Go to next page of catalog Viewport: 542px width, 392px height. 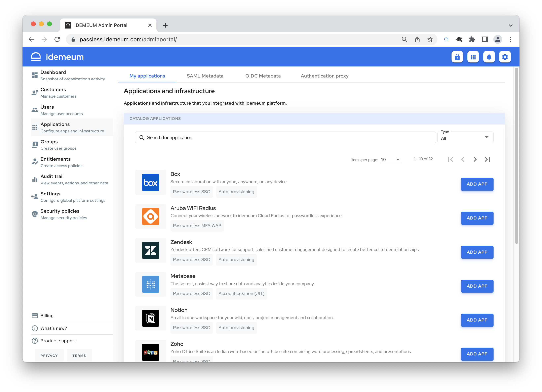click(x=475, y=159)
